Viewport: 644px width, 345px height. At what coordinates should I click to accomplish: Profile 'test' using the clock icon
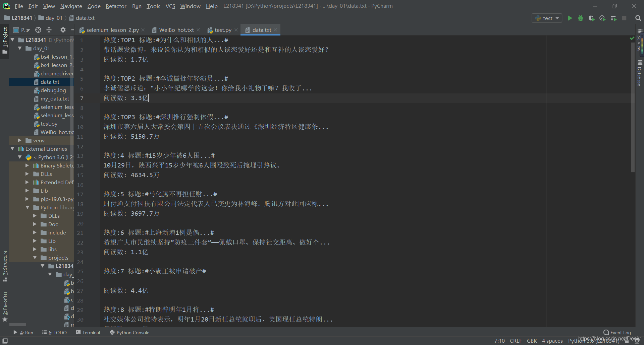pyautogui.click(x=602, y=18)
